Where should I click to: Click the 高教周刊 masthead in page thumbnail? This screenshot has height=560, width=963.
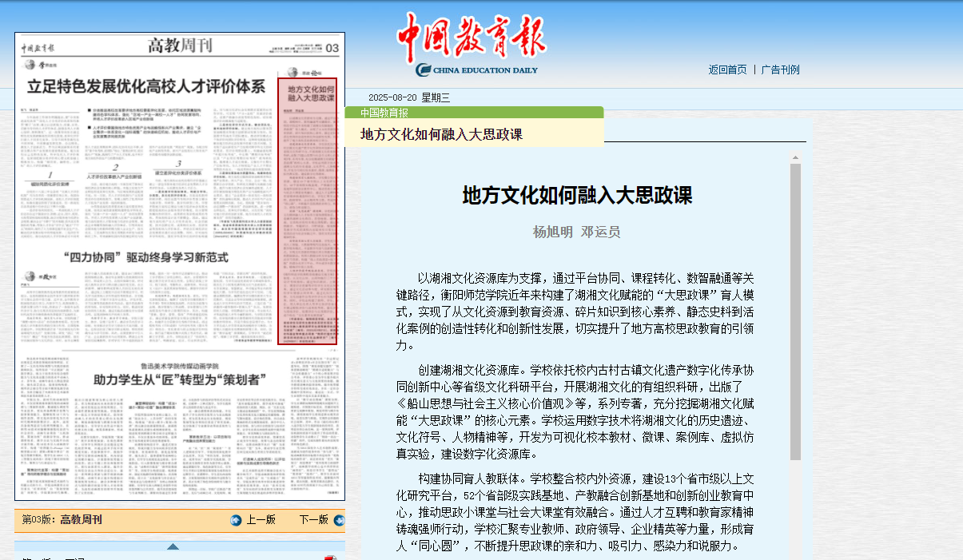pos(180,46)
